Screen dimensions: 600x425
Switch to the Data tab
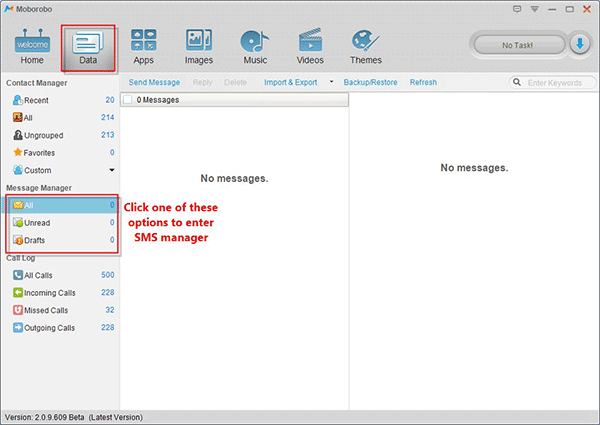click(88, 46)
